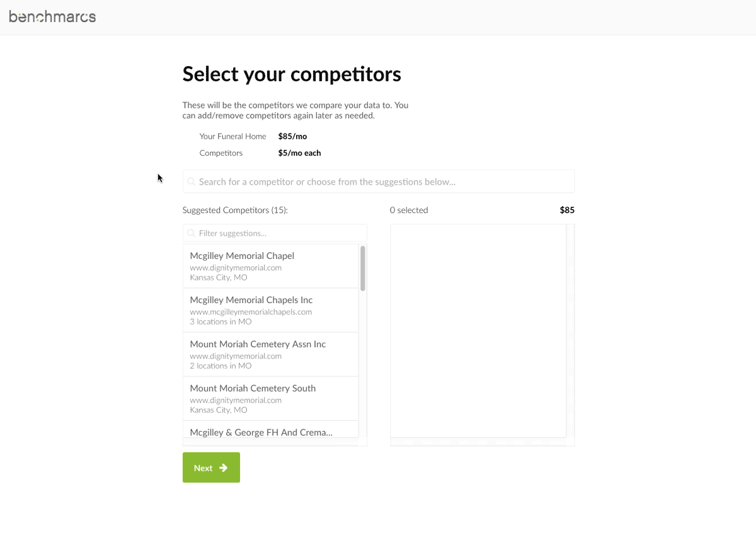Viewport: 756px width, 538px height.
Task: Click the suggestions list scrollbar thumb
Action: 363,268
